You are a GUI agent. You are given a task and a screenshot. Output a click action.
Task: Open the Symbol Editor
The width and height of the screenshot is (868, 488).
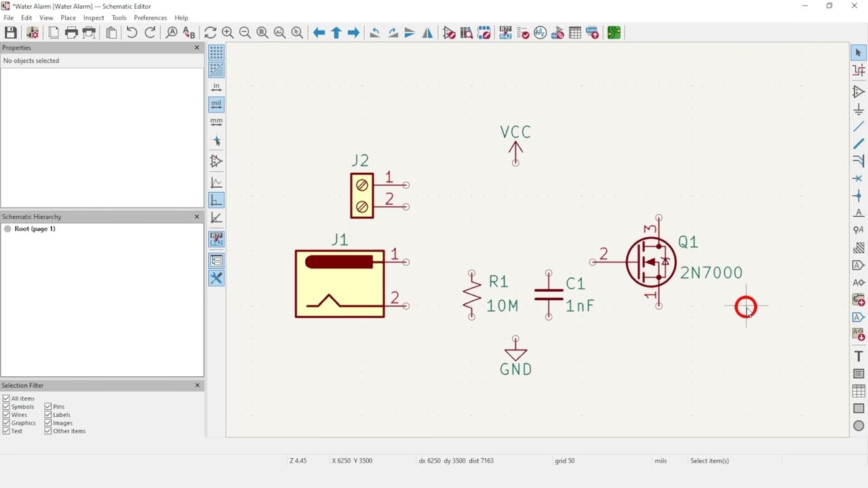click(449, 33)
